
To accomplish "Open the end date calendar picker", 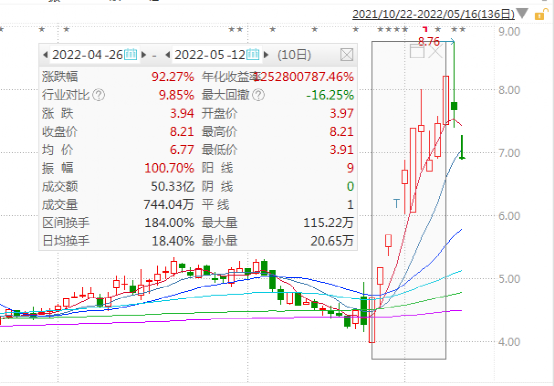I will click(253, 55).
